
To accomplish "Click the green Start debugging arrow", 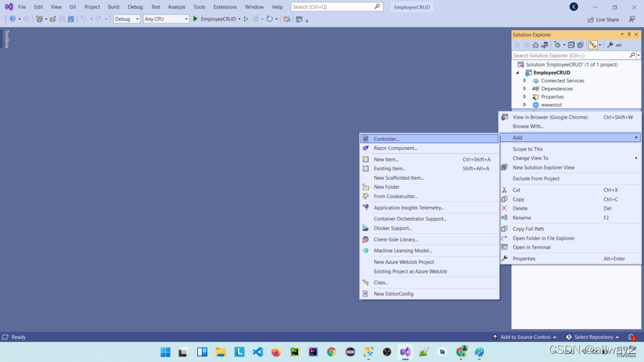I will [196, 19].
